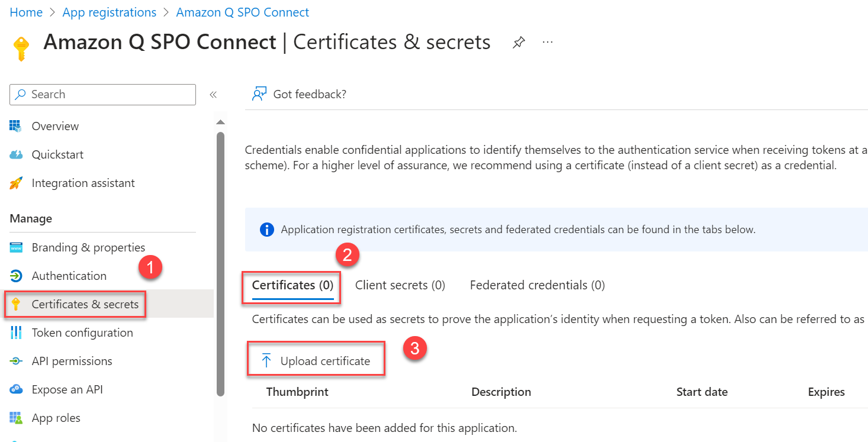Pin Certificates & secrets to the dashboard
This screenshot has height=442, width=868.
519,42
